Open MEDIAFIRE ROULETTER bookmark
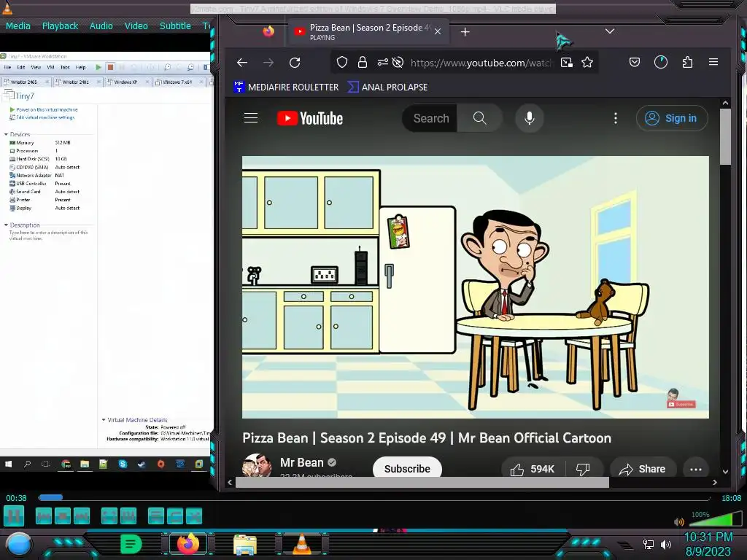The height and width of the screenshot is (560, 747). (286, 87)
